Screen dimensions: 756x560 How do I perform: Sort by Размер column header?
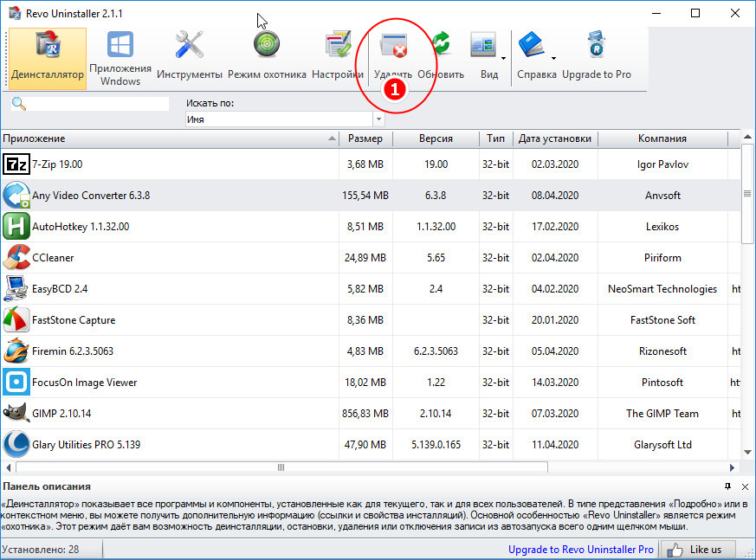tap(365, 138)
